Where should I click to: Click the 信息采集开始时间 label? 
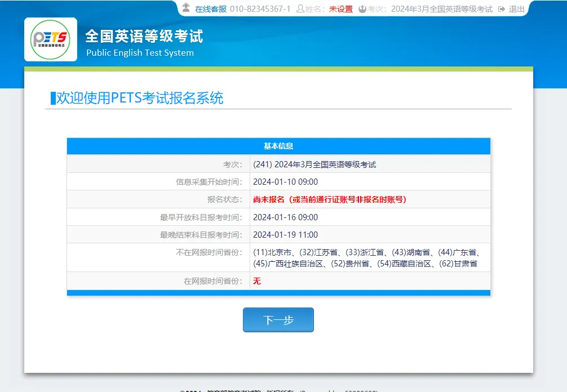tap(209, 182)
